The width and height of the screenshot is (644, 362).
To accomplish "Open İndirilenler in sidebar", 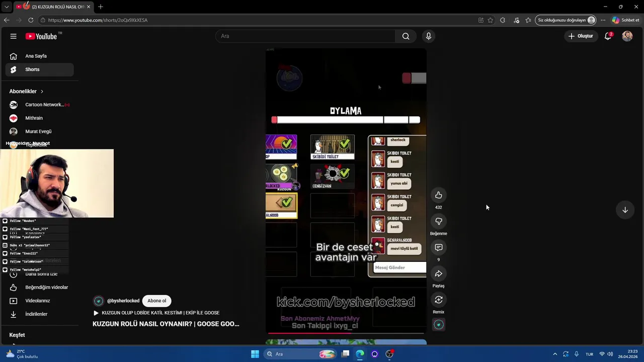I will click(x=39, y=314).
